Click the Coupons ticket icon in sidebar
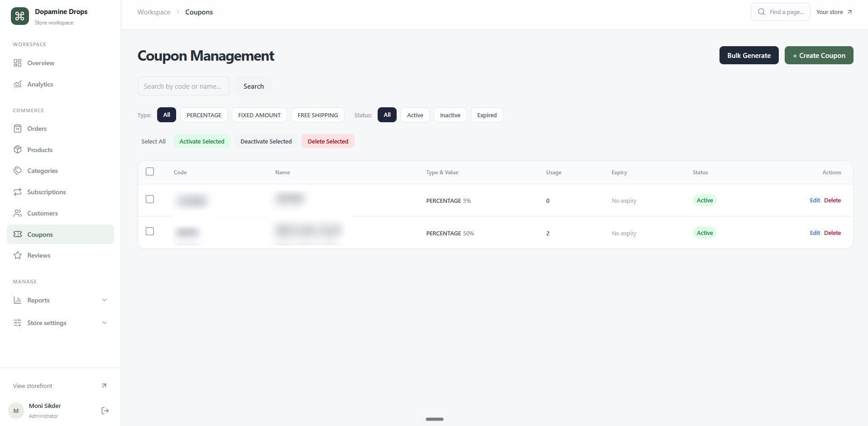Screen dimensions: 868x426 [x=18, y=235]
